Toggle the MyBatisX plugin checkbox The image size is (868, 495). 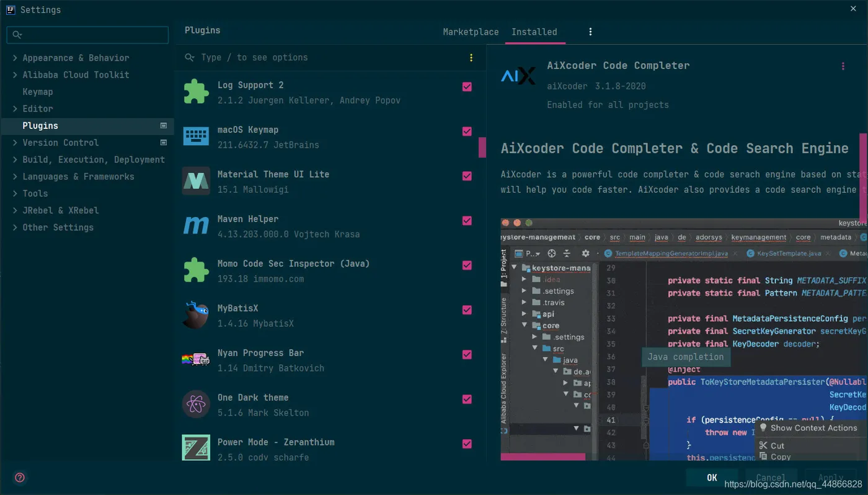pyautogui.click(x=467, y=310)
